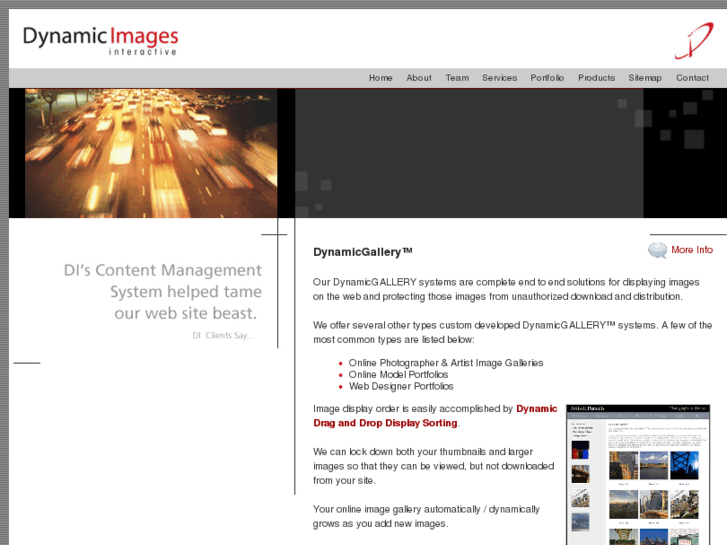Open the Portfolio section
727x545 pixels.
[x=547, y=78]
